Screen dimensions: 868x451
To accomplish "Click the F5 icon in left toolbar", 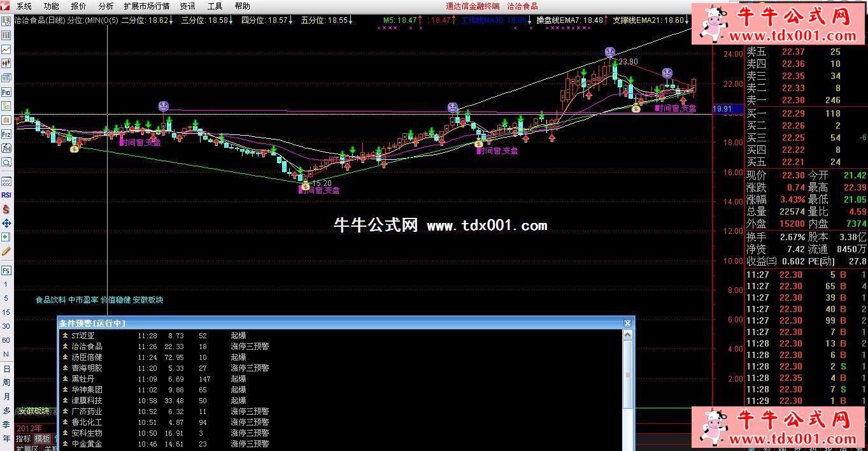I will 6,270.
